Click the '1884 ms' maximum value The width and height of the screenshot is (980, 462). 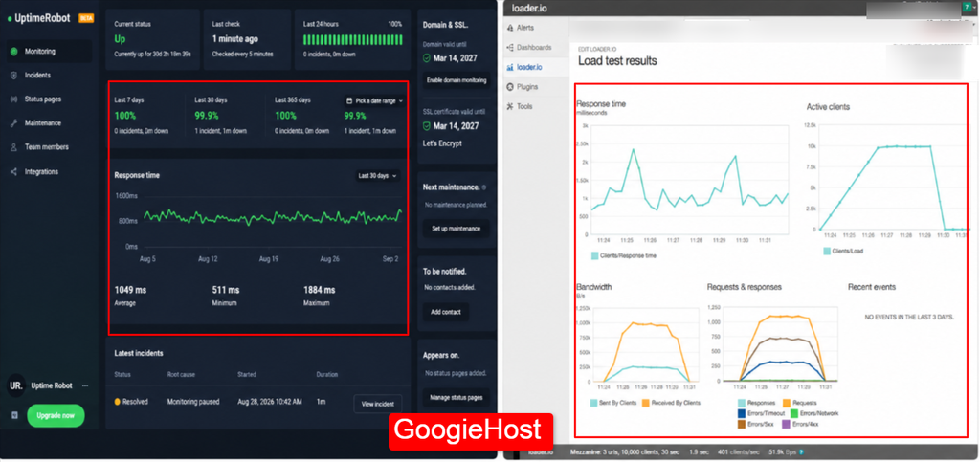[x=319, y=290]
